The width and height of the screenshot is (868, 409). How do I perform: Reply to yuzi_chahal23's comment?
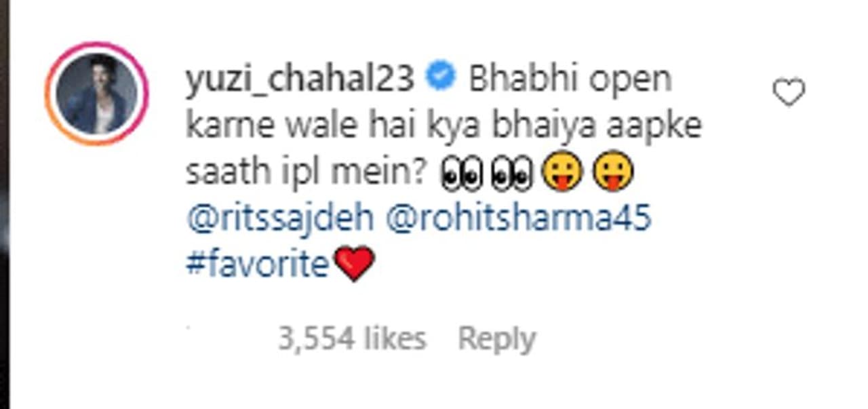coord(496,338)
